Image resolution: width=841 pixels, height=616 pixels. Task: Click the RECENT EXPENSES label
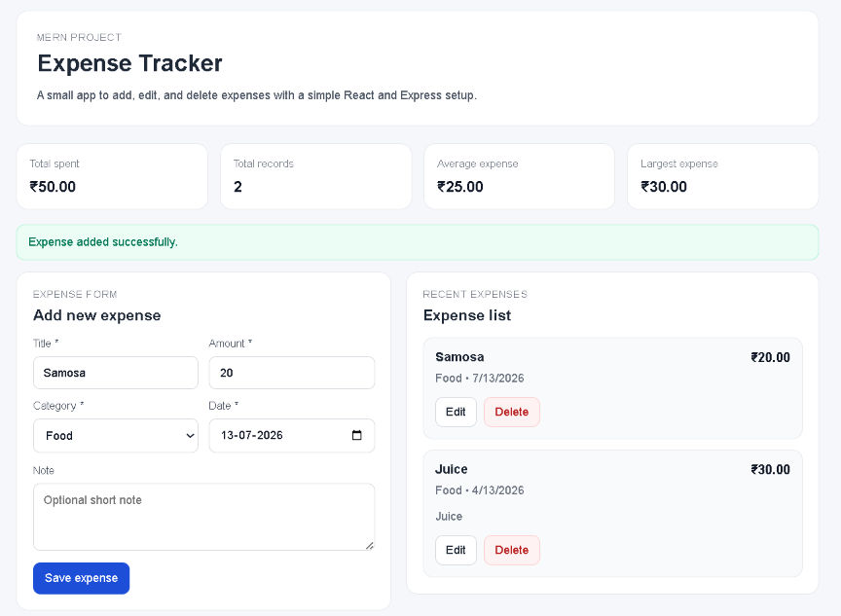pyautogui.click(x=475, y=294)
